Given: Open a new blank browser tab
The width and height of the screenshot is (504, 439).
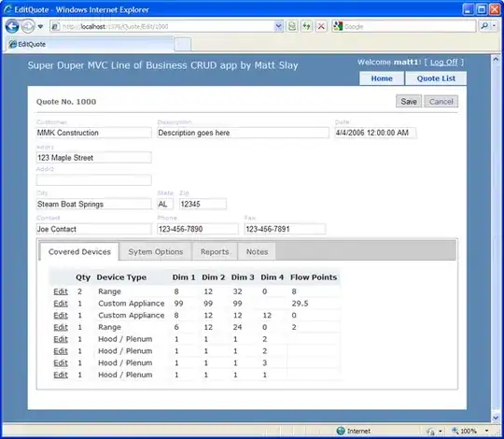Looking at the screenshot, I should click(x=183, y=45).
